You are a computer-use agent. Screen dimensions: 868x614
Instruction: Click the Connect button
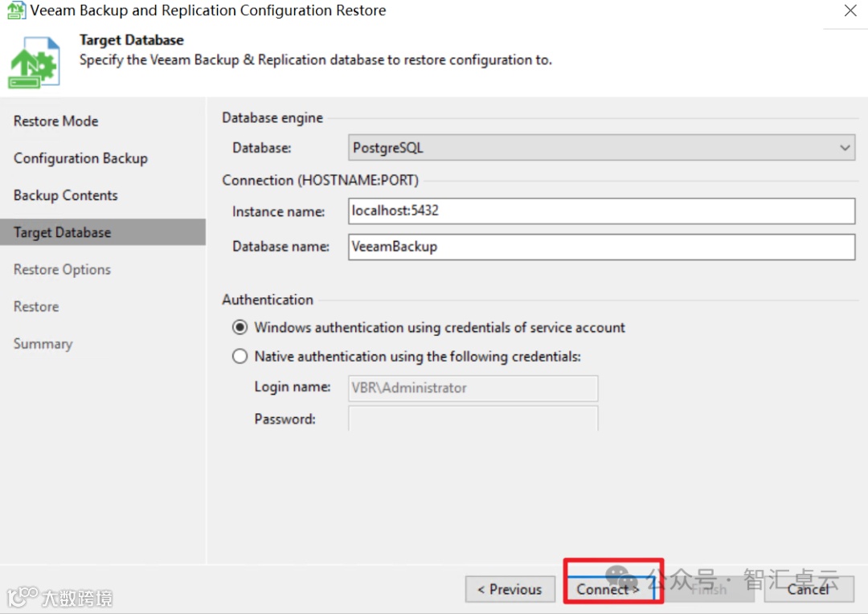610,589
